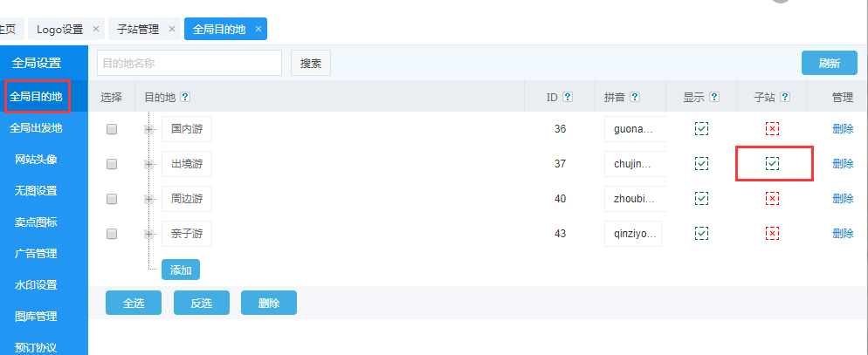Image resolution: width=868 pixels, height=355 pixels.
Task: Click help icon beside ID column header
Action: click(568, 98)
